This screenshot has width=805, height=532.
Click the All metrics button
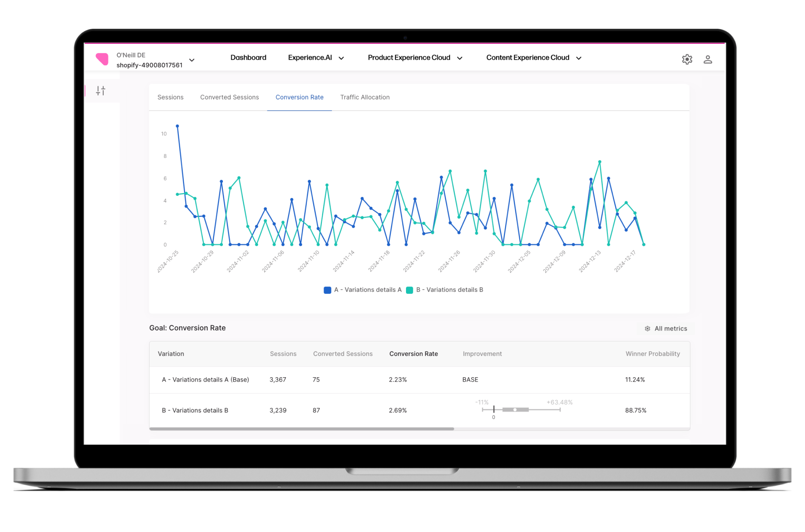coord(666,329)
